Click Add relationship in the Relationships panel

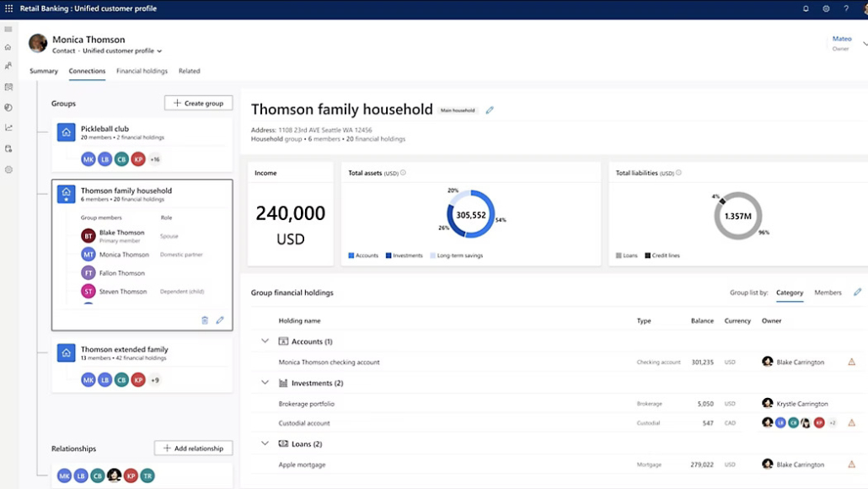click(x=193, y=448)
